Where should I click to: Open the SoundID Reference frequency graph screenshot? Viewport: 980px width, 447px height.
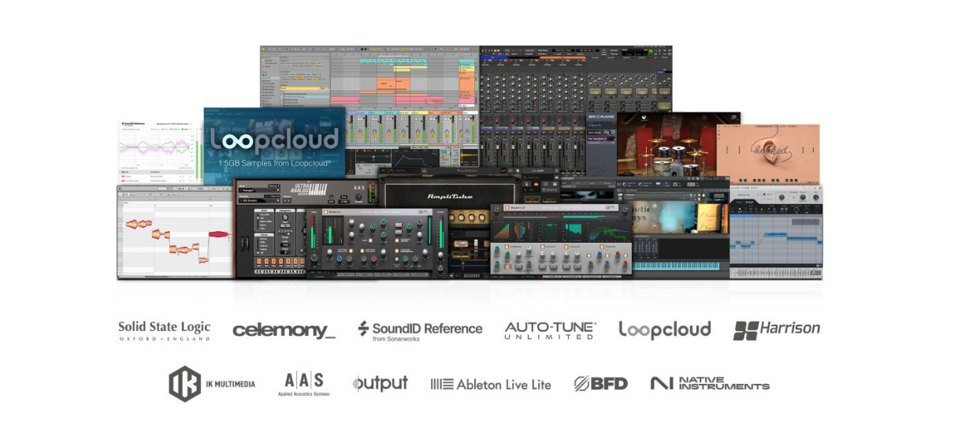160,152
